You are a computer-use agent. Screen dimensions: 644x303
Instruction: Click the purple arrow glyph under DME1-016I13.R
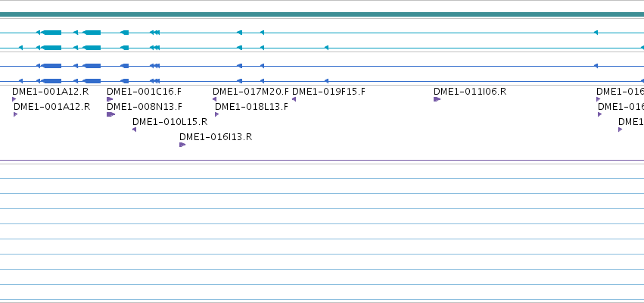point(182,145)
